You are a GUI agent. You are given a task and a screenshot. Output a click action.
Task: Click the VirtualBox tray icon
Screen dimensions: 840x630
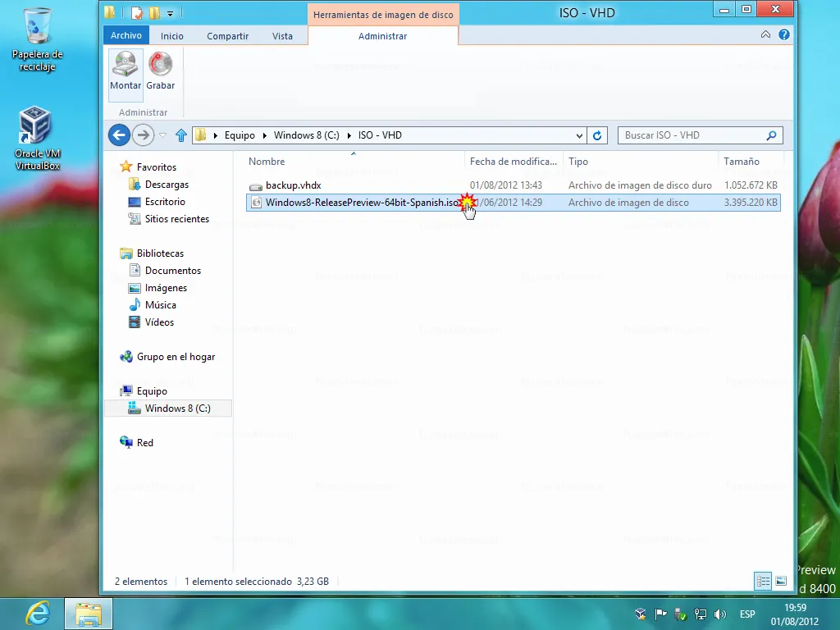(x=640, y=614)
